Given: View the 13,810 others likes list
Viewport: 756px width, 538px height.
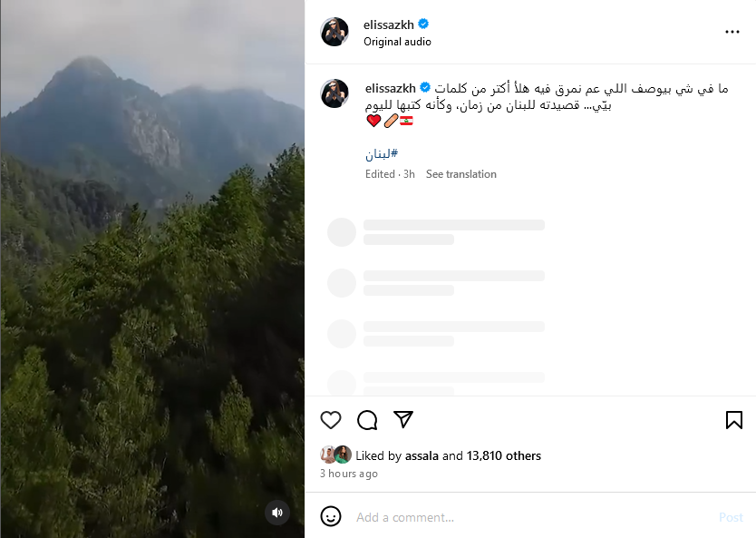Looking at the screenshot, I should [504, 455].
